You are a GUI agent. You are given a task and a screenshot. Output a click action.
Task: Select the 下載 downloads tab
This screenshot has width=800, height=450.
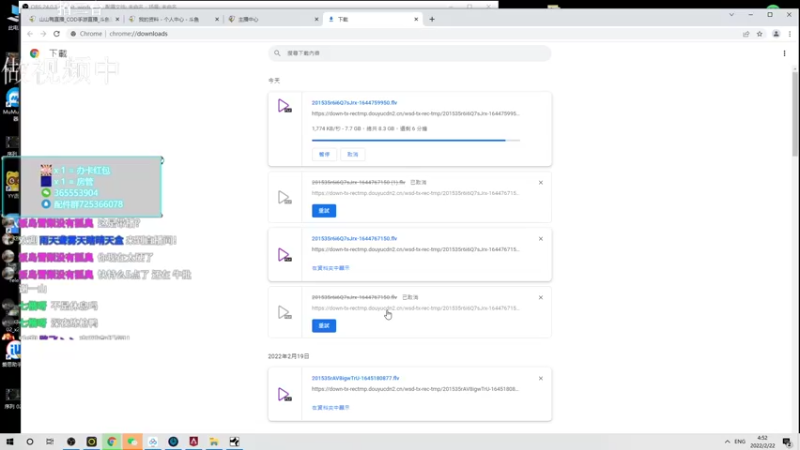pyautogui.click(x=372, y=19)
